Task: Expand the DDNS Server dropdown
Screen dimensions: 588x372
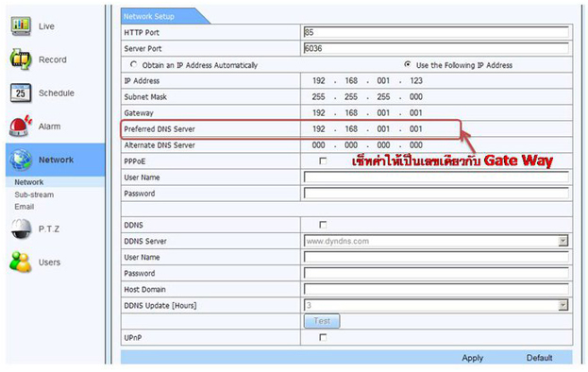Action: (563, 241)
